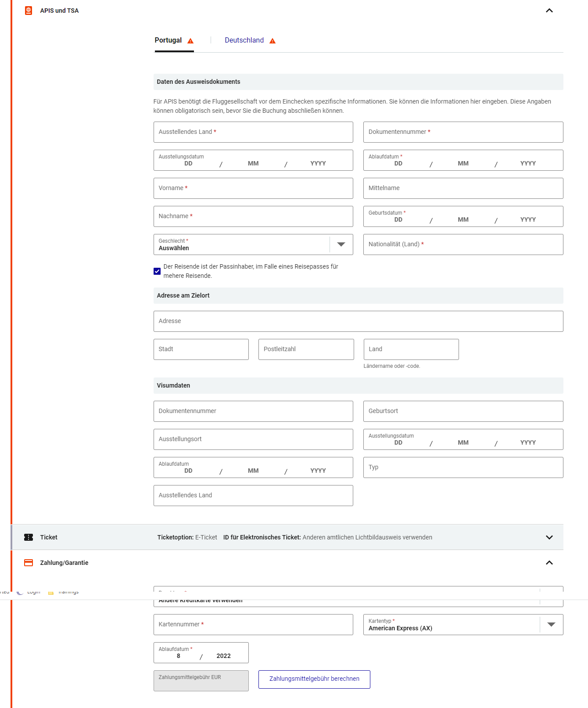The height and width of the screenshot is (708, 588).
Task: Open the Kartentyp dropdown arrow
Action: coord(552,625)
